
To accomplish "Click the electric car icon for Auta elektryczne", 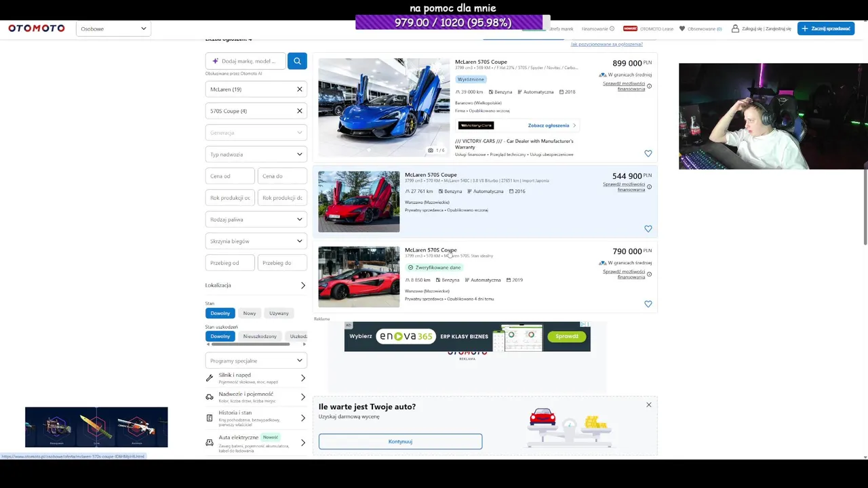I will point(210,443).
